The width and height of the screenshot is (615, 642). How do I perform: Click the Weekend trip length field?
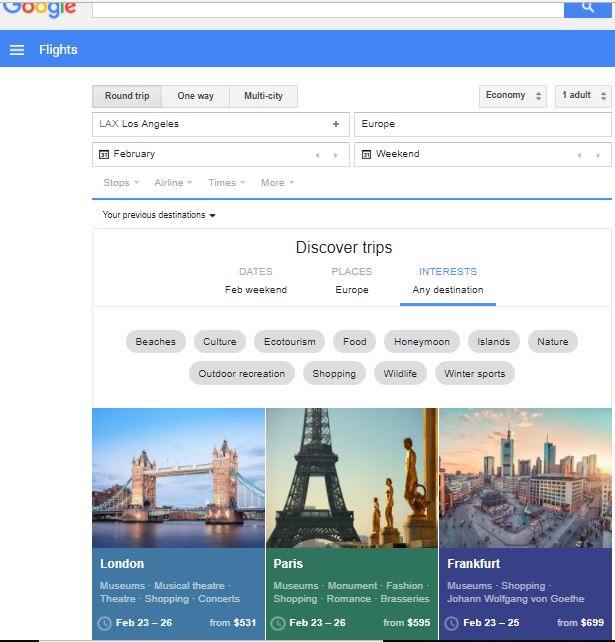483,154
